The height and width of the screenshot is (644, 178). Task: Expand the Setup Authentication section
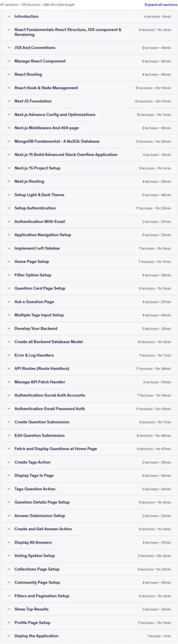click(89, 208)
